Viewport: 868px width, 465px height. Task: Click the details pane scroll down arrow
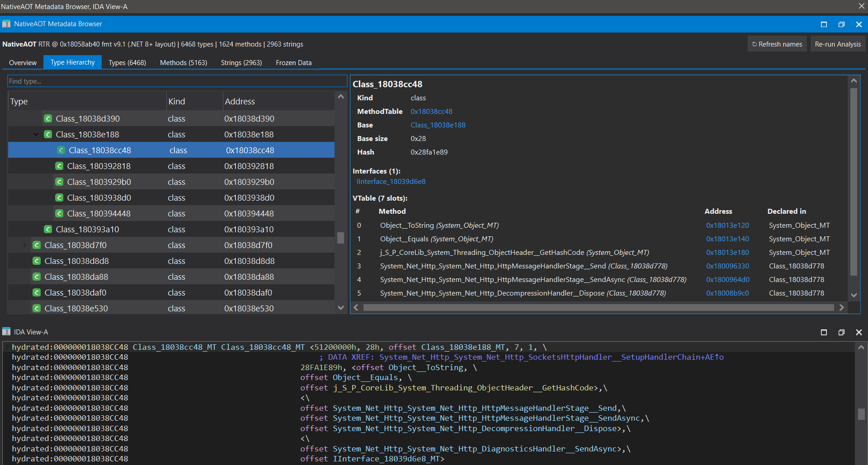[x=854, y=295]
